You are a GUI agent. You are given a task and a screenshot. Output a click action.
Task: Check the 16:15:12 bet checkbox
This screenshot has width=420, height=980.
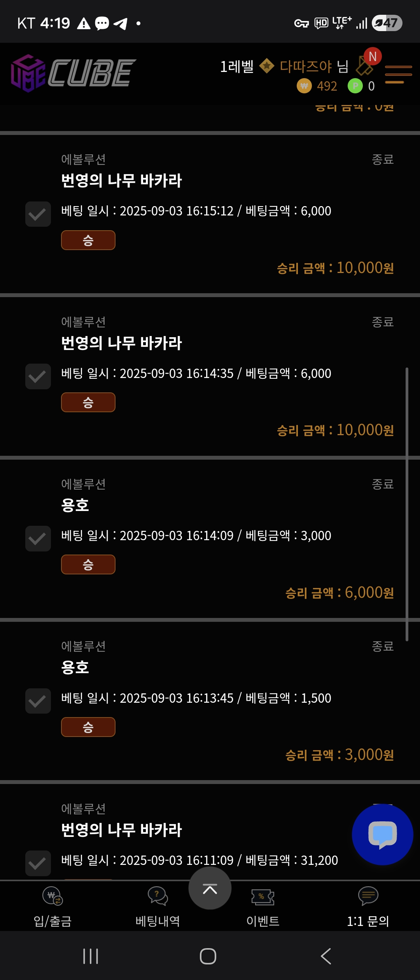coord(38,214)
